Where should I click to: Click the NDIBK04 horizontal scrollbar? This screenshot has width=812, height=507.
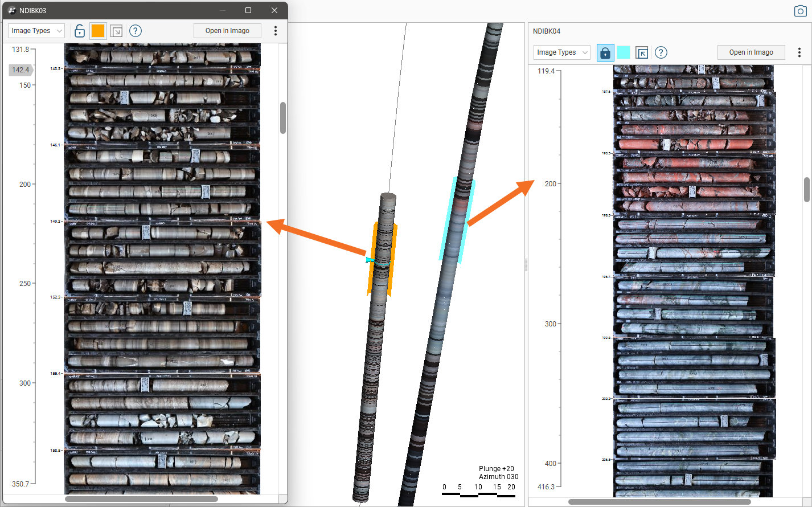click(659, 502)
